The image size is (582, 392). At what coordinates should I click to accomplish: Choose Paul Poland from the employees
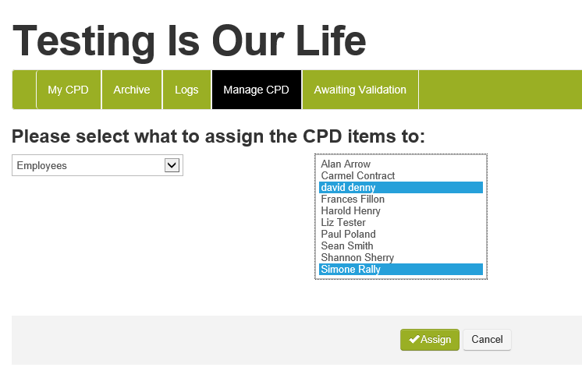348,235
